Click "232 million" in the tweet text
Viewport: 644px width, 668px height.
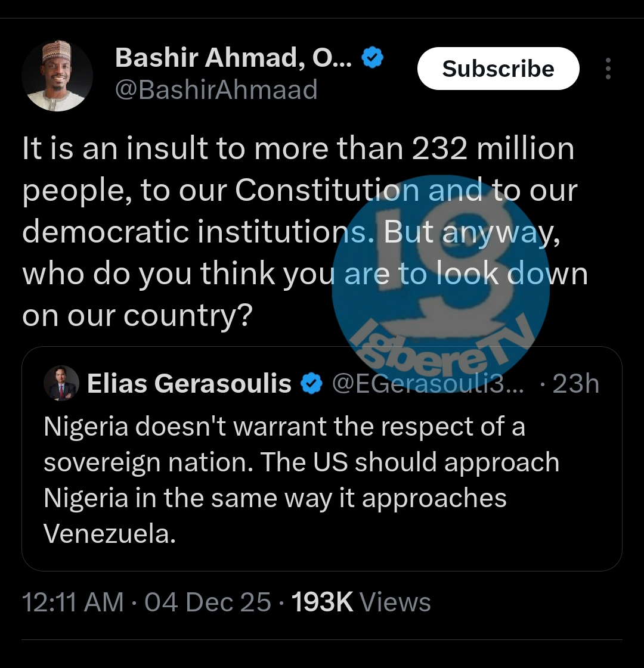pyautogui.click(x=493, y=149)
